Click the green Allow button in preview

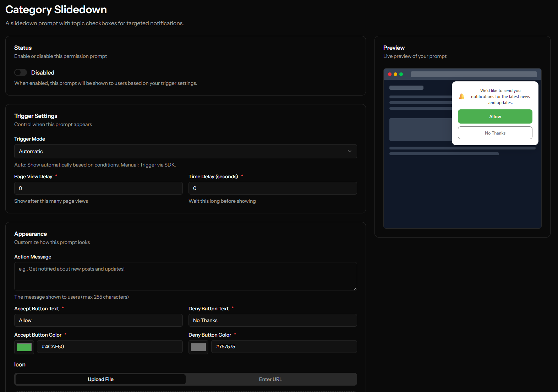495,116
